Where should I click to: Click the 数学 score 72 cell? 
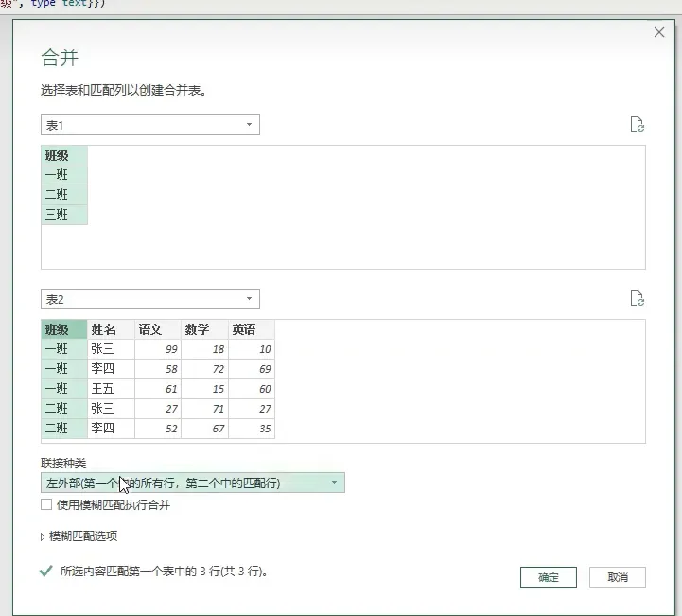point(204,369)
